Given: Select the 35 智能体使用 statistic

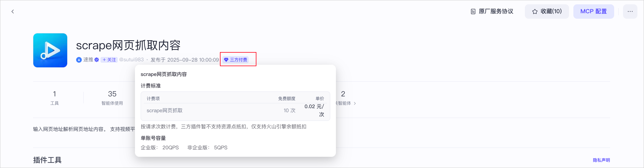Looking at the screenshot, I should click(112, 98).
